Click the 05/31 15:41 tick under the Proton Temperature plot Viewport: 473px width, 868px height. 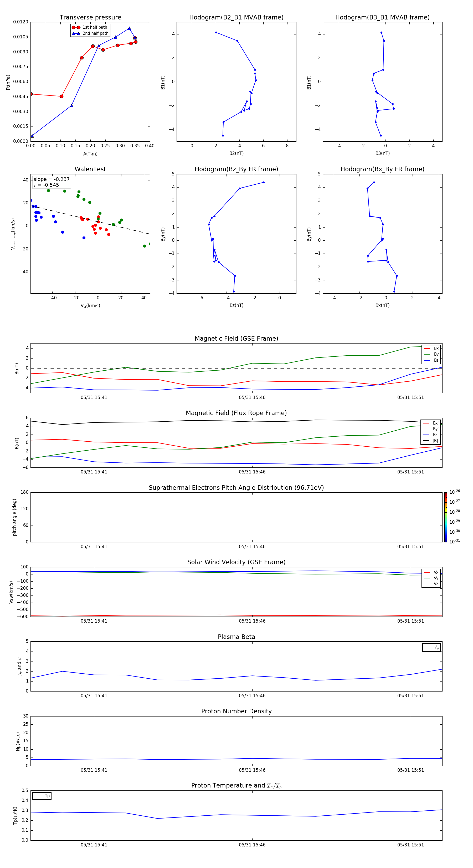[94, 845]
